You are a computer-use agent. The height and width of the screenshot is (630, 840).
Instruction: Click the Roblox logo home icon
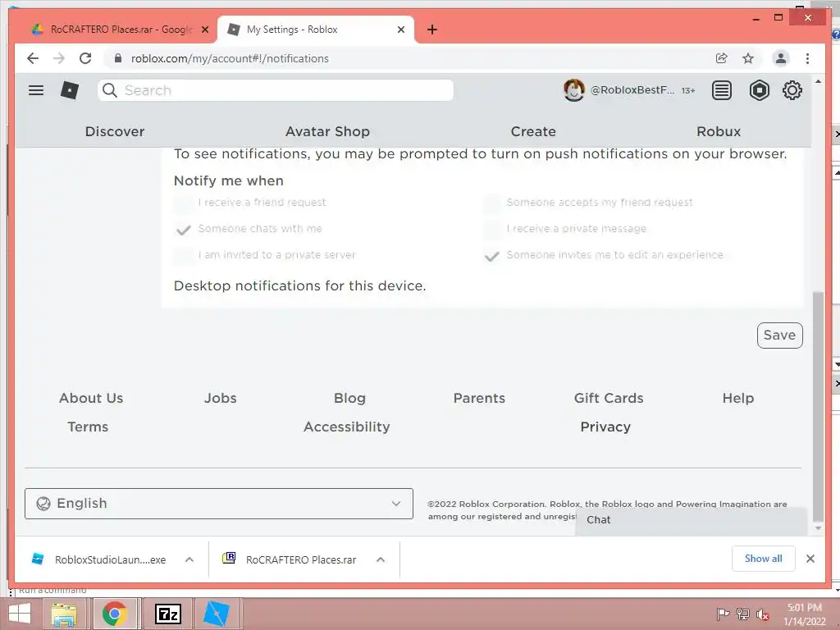click(70, 90)
